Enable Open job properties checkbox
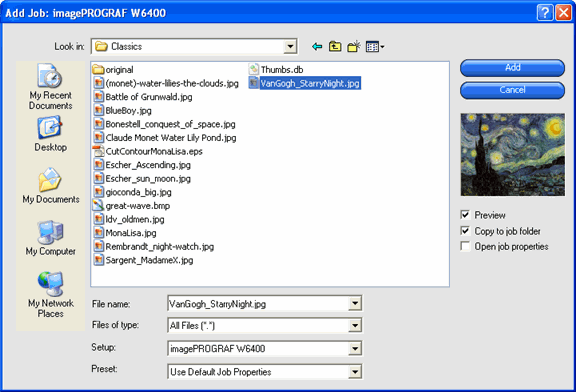This screenshot has width=576, height=392. point(465,246)
